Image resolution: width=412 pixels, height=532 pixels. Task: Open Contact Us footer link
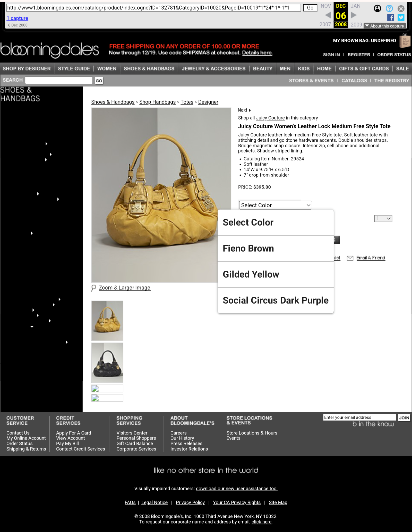(x=18, y=433)
